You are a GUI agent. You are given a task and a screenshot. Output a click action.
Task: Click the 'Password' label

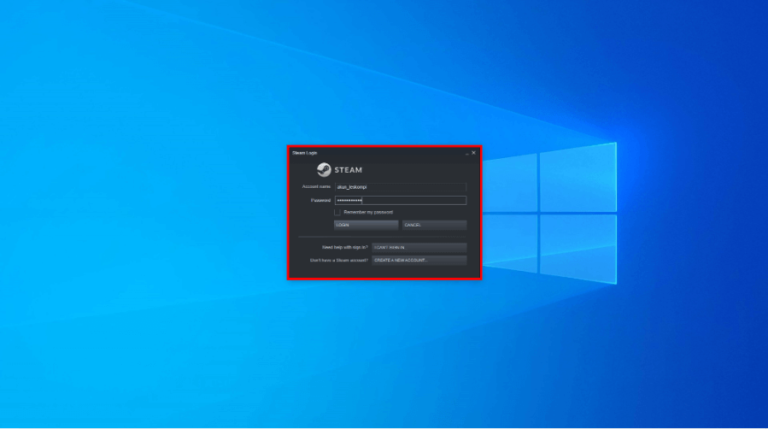(x=321, y=200)
